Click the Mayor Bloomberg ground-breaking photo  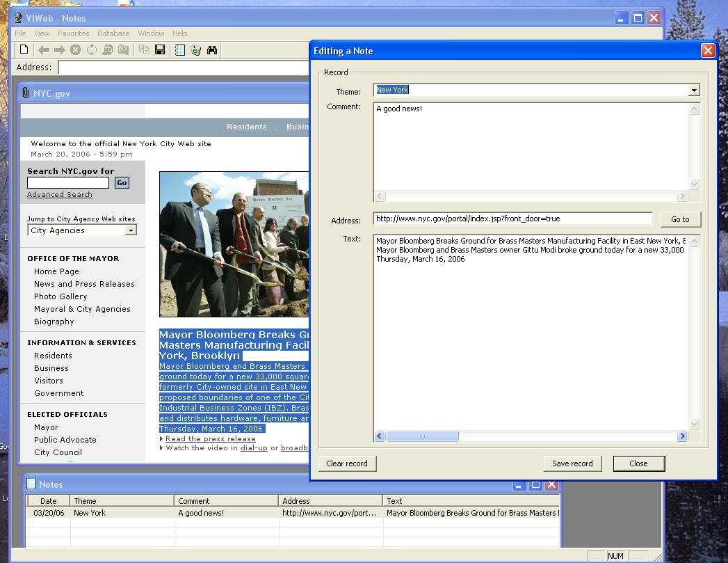[x=234, y=244]
